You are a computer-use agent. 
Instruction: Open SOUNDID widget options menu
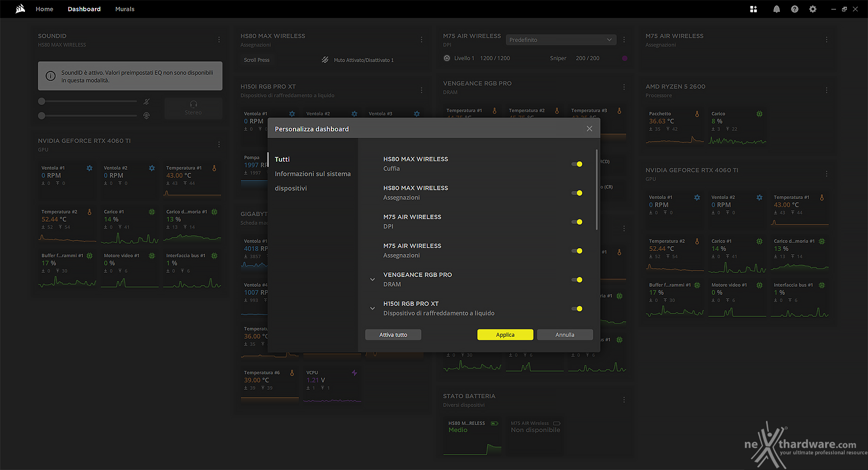[x=219, y=40]
